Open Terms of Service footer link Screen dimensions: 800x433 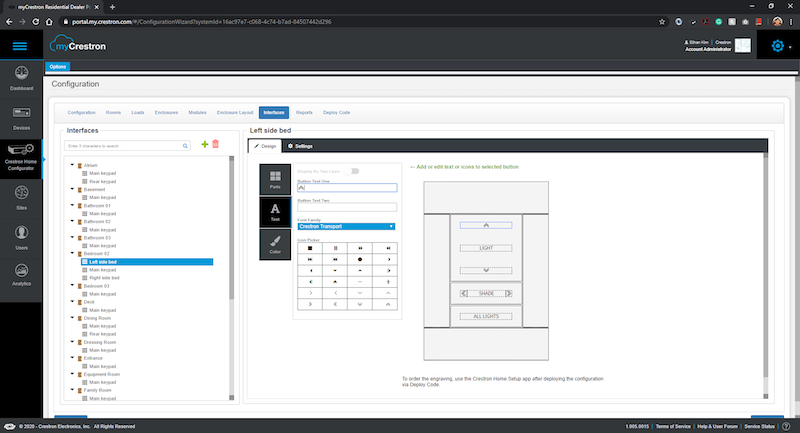672,426
